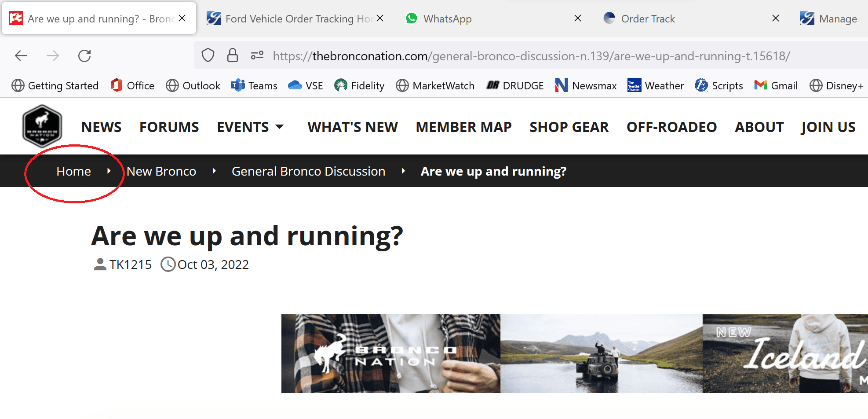Open the Teams bookmark
Screen dimensions: 868x419
254,85
